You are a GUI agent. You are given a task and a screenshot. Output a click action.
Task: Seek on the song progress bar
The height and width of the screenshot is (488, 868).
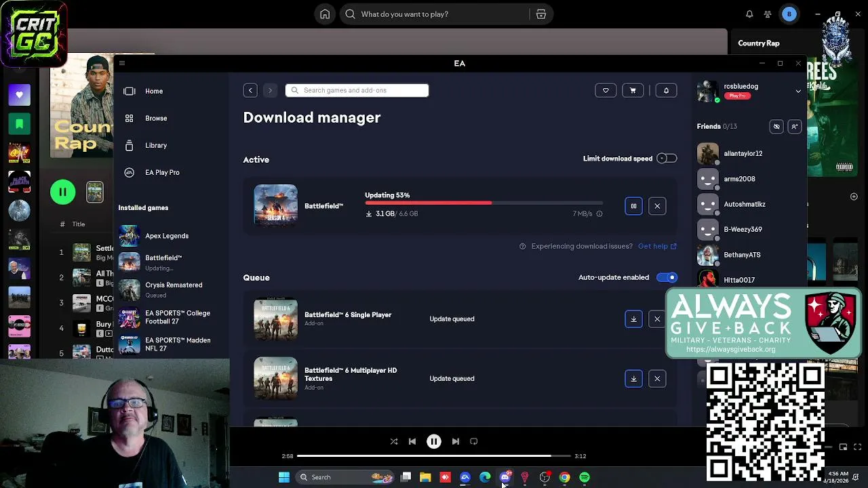[x=433, y=456]
